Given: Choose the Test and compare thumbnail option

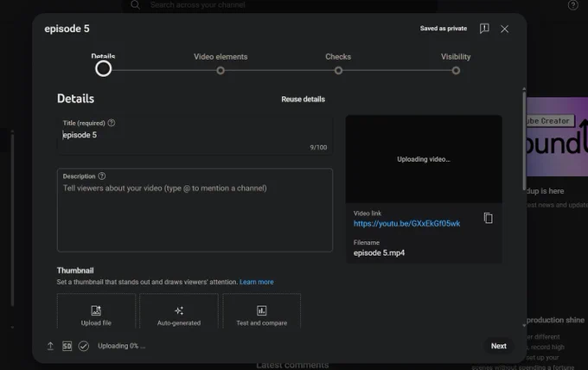Looking at the screenshot, I should coord(261,311).
